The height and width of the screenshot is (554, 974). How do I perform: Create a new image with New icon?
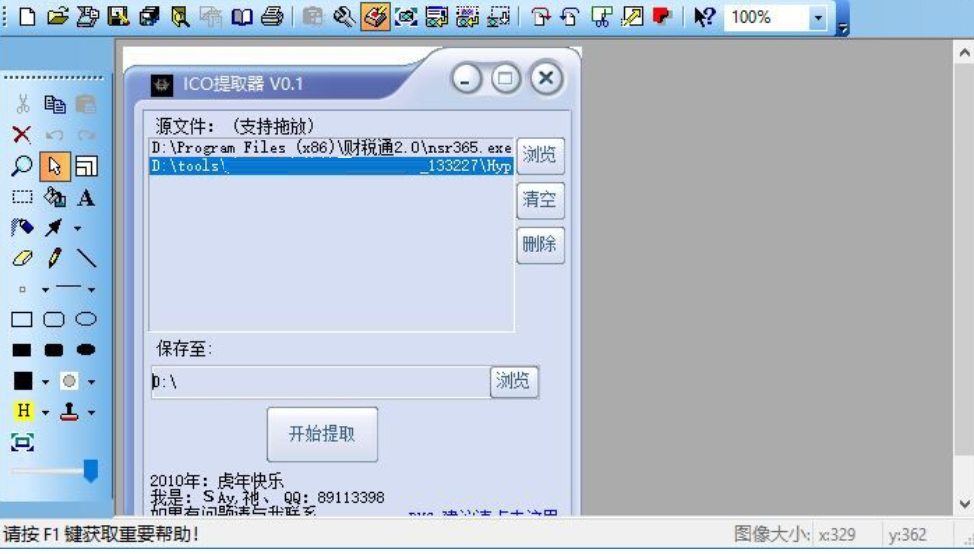point(27,17)
